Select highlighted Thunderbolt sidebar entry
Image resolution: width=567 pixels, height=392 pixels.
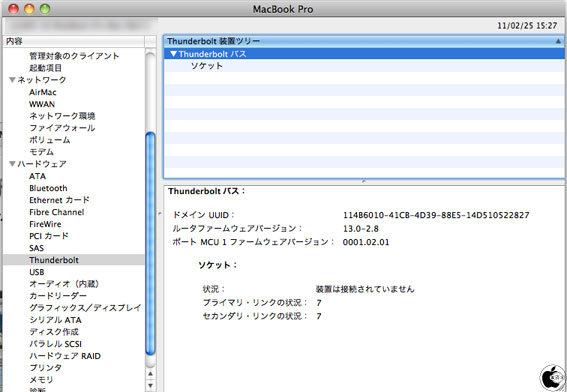coord(73,260)
